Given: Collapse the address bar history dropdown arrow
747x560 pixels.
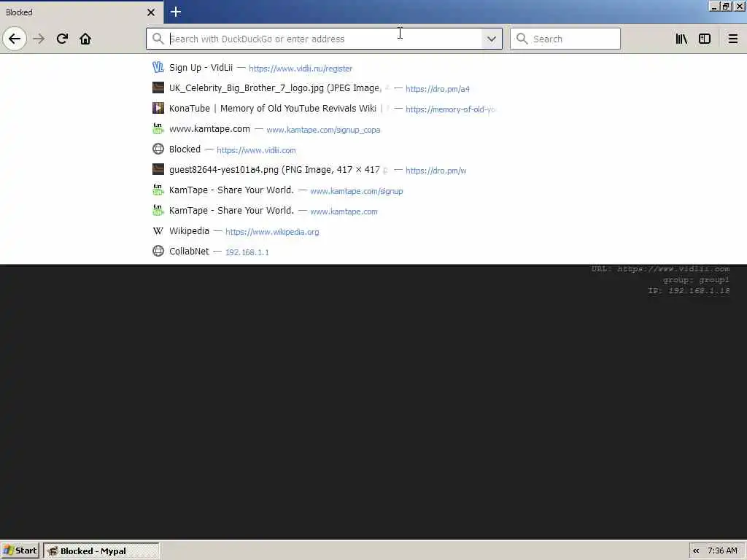Looking at the screenshot, I should (x=492, y=39).
